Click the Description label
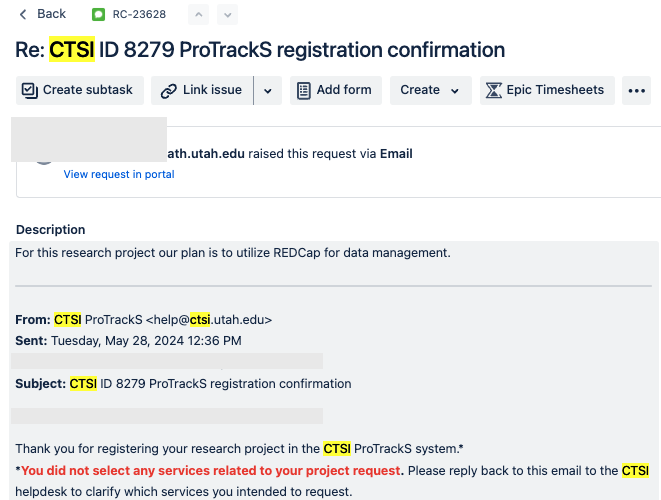Screen dimensions: 661x500 click(51, 229)
